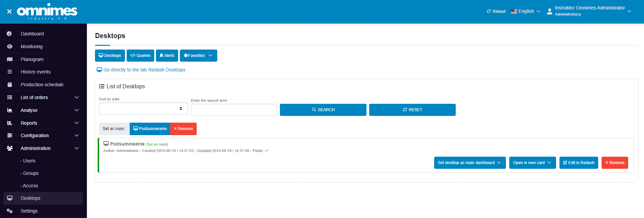
Task: Click the History events list icon
Action: click(x=9, y=72)
